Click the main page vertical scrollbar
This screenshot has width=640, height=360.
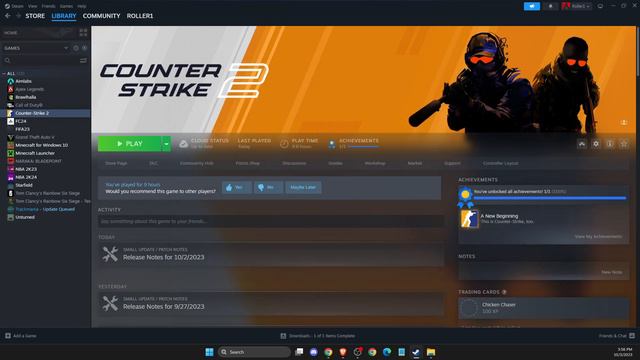pyautogui.click(x=638, y=51)
